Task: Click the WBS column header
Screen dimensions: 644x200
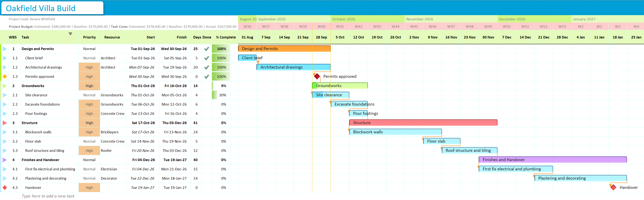Action: click(13, 37)
